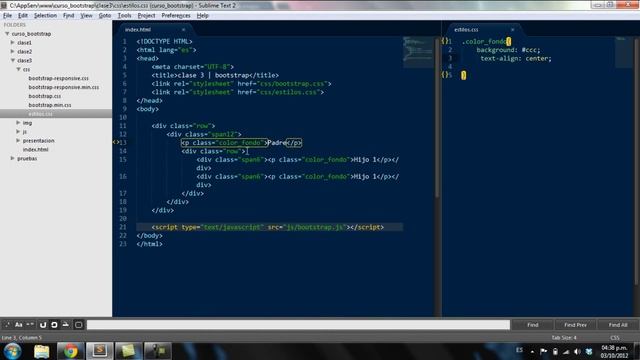The height and width of the screenshot is (360, 640).
Task: Toggle highlight matches option
Action: [x=79, y=325]
